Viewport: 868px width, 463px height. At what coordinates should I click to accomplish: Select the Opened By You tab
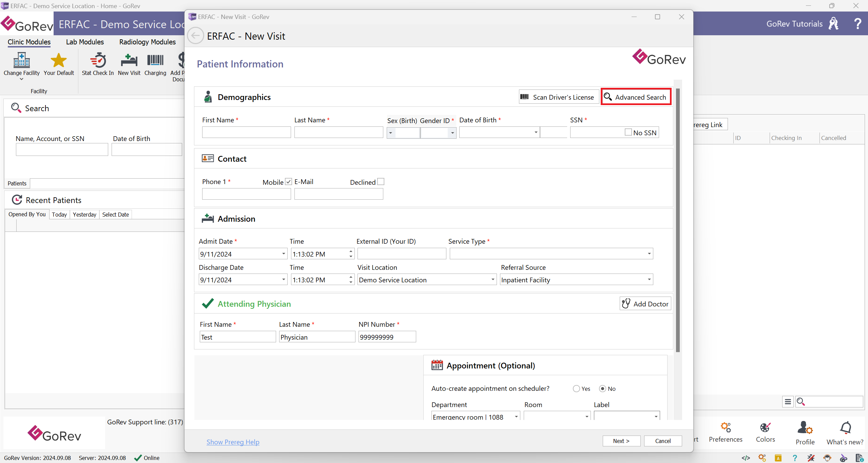coord(27,214)
